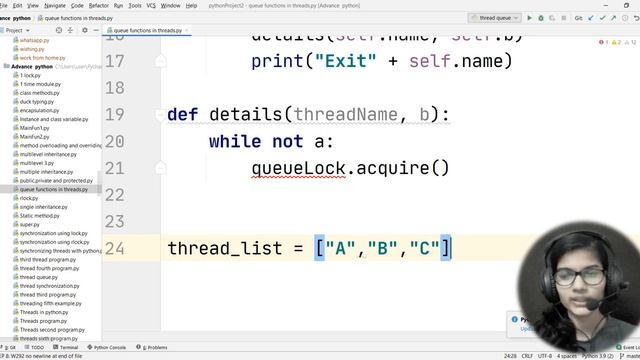Open the Code menu
This screenshot has height=360, width=640.
coord(77,6)
